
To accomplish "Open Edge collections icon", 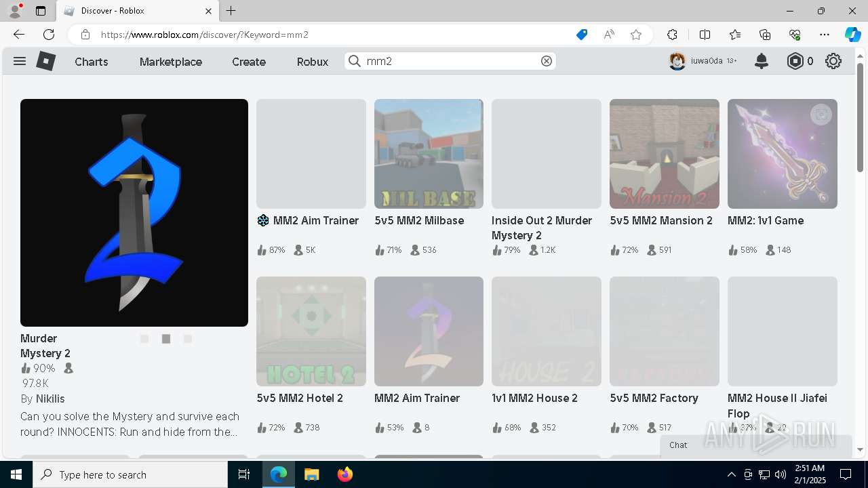I will click(765, 35).
